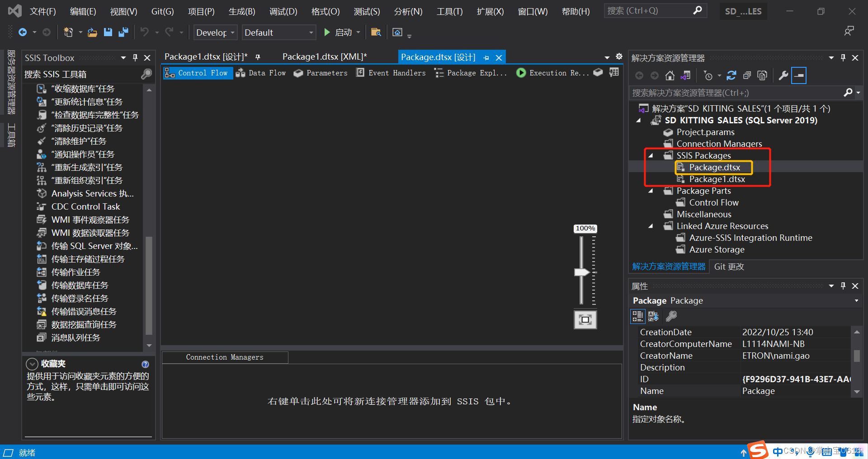The height and width of the screenshot is (459, 868).
Task: Open the 扩展(X) menu
Action: pos(490,11)
